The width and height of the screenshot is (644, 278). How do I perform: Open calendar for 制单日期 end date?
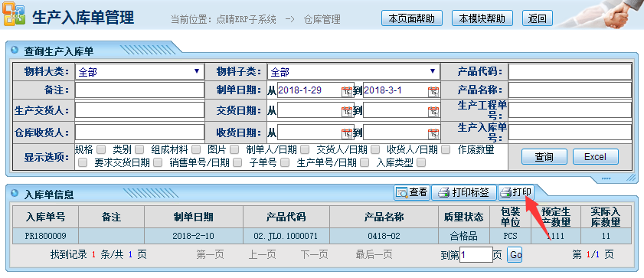433,91
